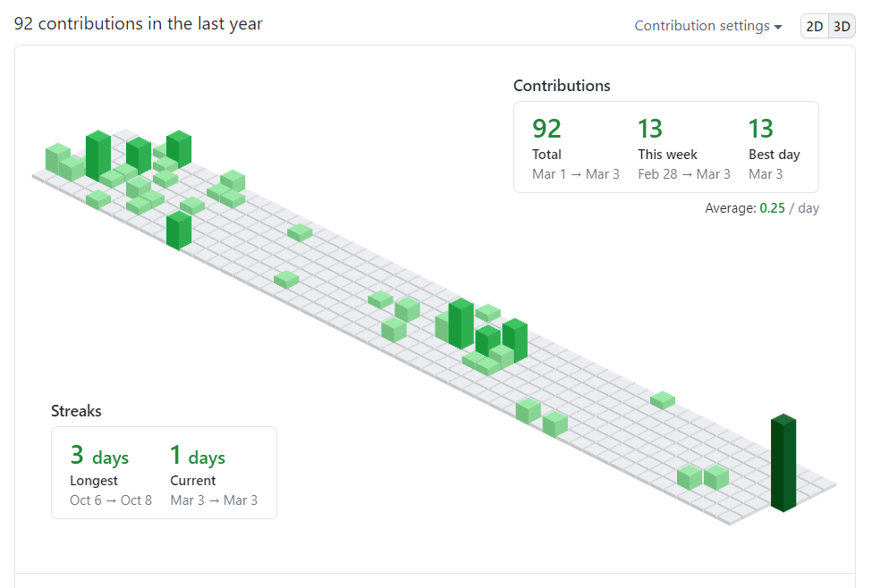This screenshot has height=588, width=872.
Task: Click the tall dark green best-day bar
Action: [x=783, y=465]
